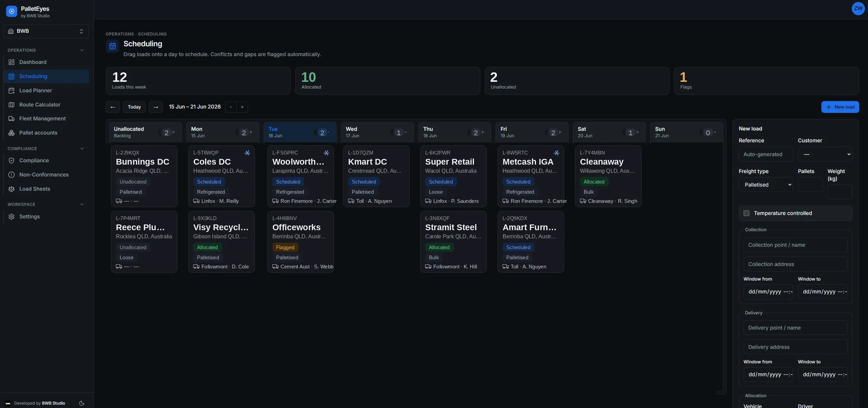Click the Route Calculator map icon
This screenshot has height=408, width=868.
(11, 105)
